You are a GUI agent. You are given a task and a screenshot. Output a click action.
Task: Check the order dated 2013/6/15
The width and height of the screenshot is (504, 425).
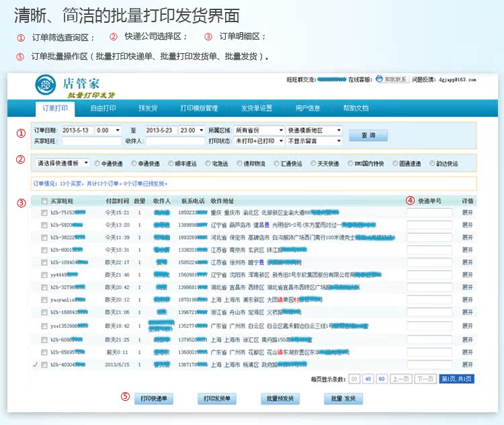[x=44, y=365]
